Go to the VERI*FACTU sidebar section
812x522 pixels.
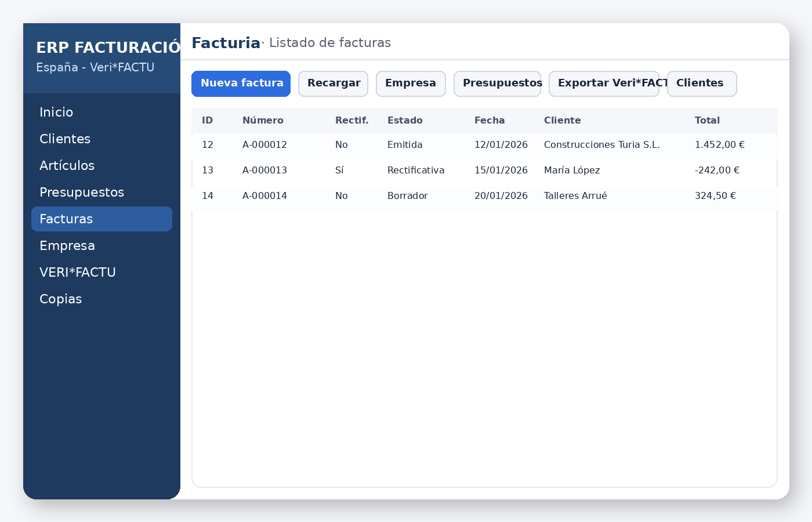click(77, 272)
